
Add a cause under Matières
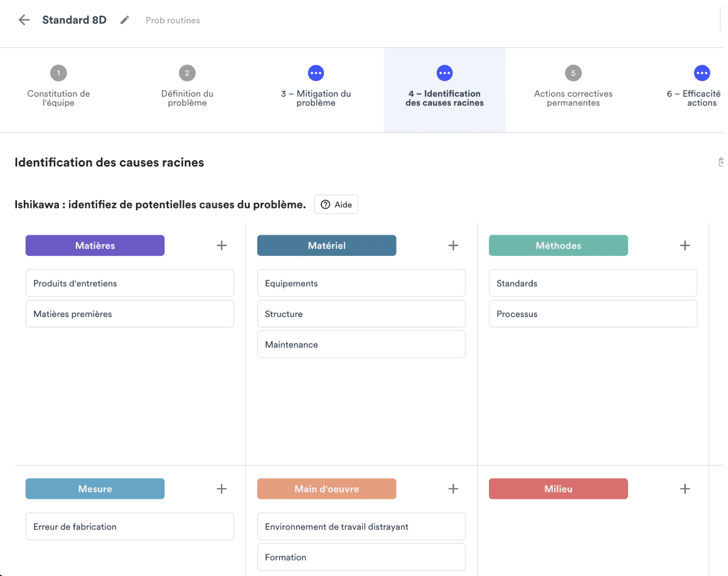tap(222, 245)
